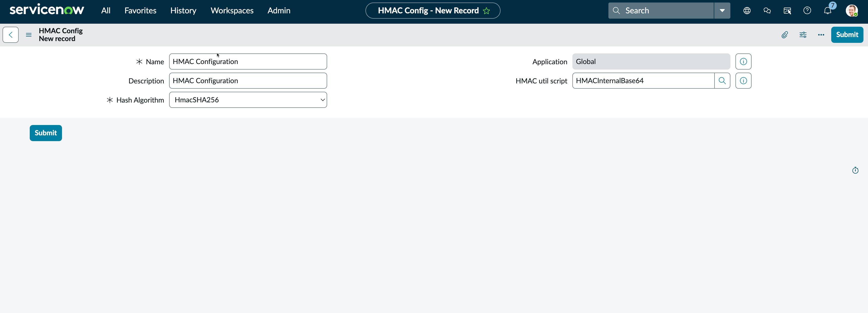This screenshot has width=868, height=313.
Task: Lookup HMAC util script with magnifier
Action: [x=722, y=81]
